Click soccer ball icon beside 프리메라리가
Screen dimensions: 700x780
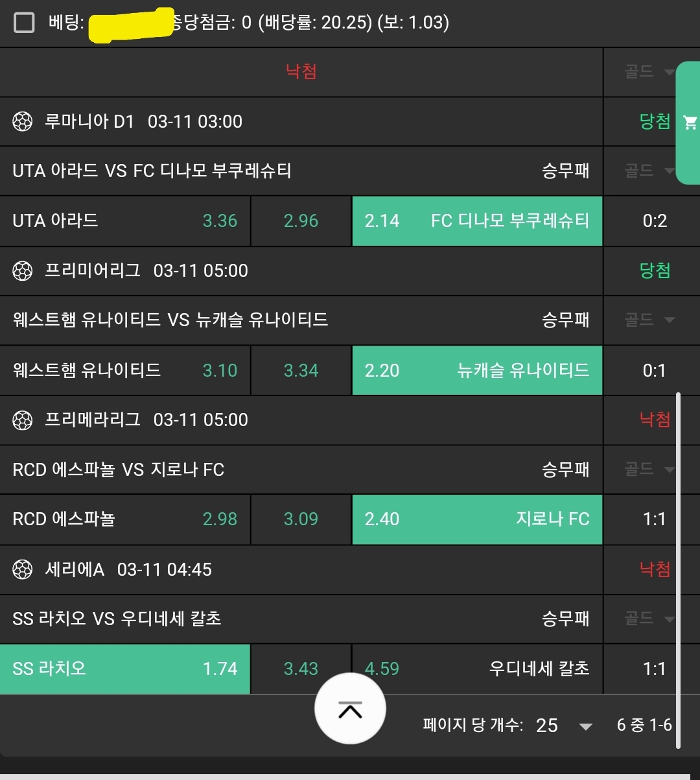click(23, 420)
